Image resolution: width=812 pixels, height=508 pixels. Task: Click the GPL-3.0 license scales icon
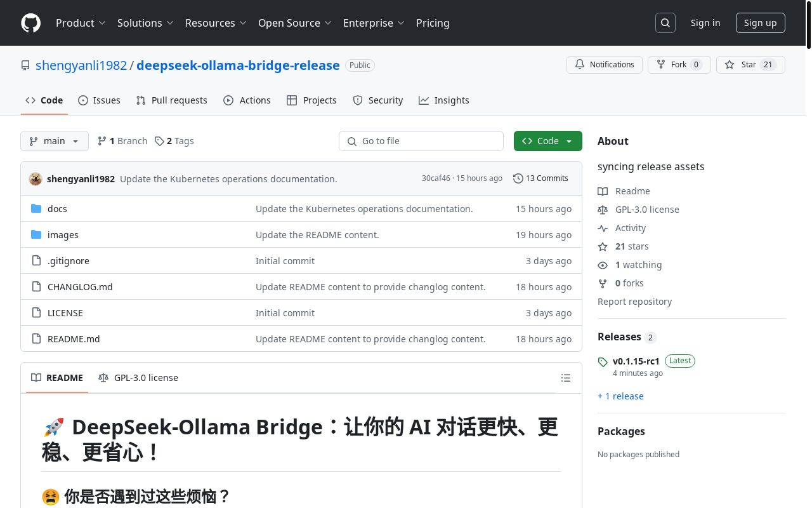[603, 210]
